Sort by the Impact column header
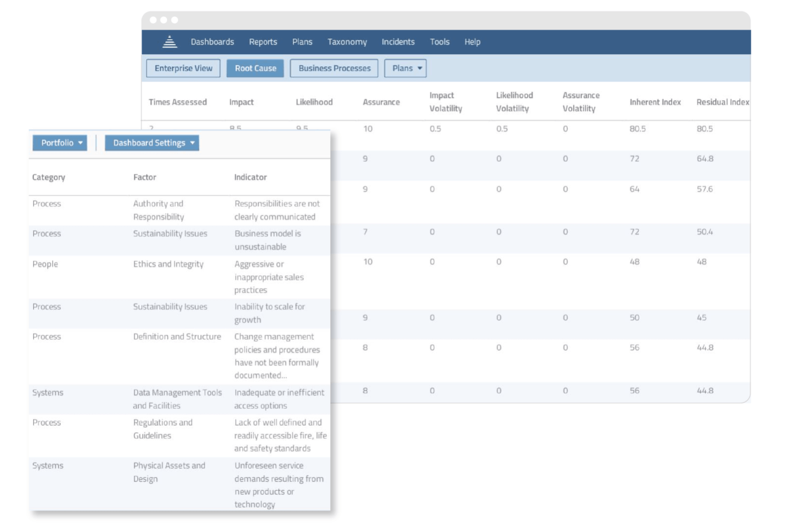 241,102
